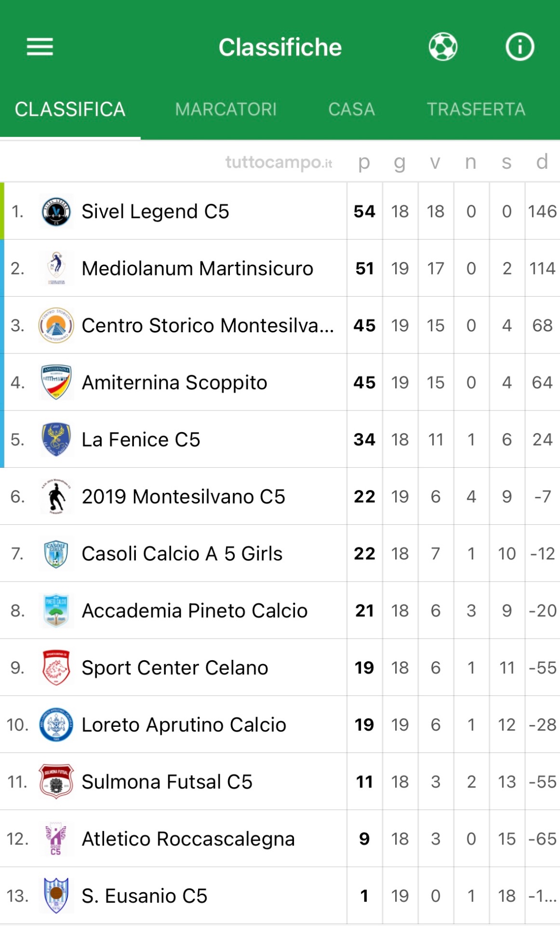The width and height of the screenshot is (560, 926).
Task: Switch to the CASA tab
Action: coord(351,109)
